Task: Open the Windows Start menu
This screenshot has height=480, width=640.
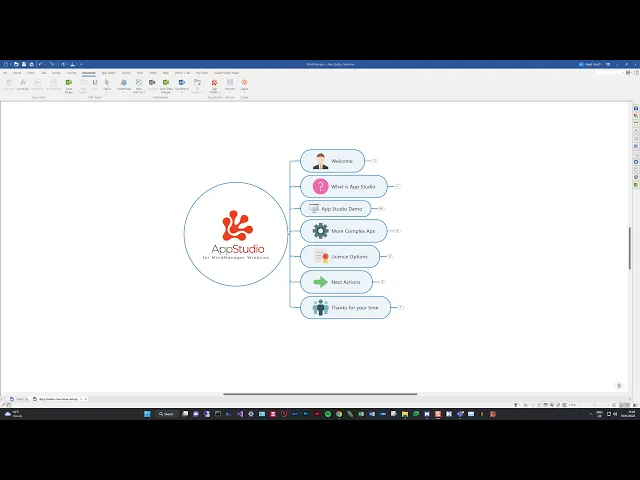Action: click(147, 414)
